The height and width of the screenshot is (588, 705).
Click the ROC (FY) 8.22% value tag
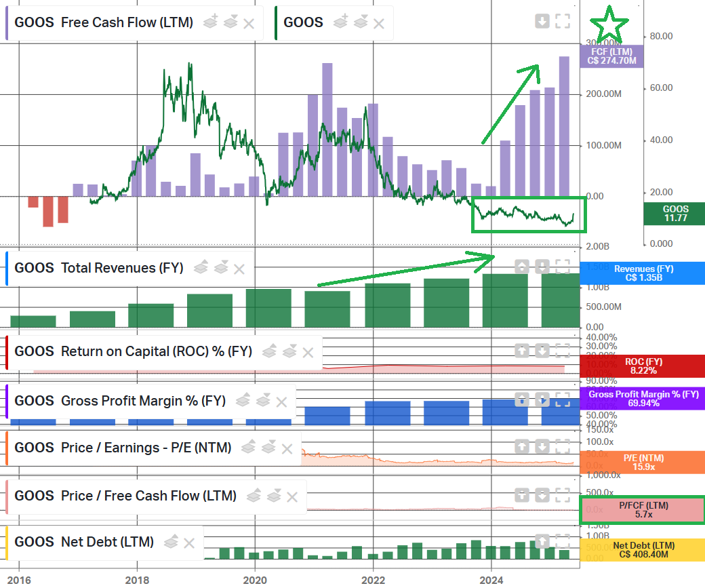643,366
